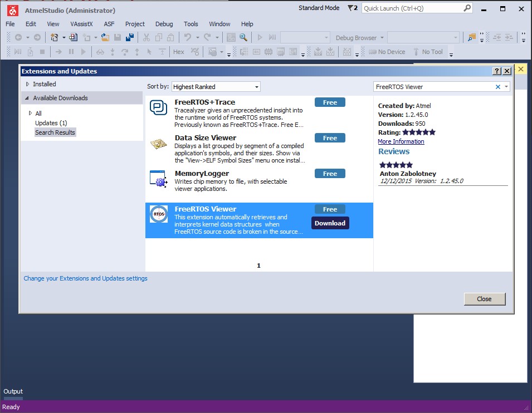Open the search history dropdown arrow
The height and width of the screenshot is (413, 532).
506,87
